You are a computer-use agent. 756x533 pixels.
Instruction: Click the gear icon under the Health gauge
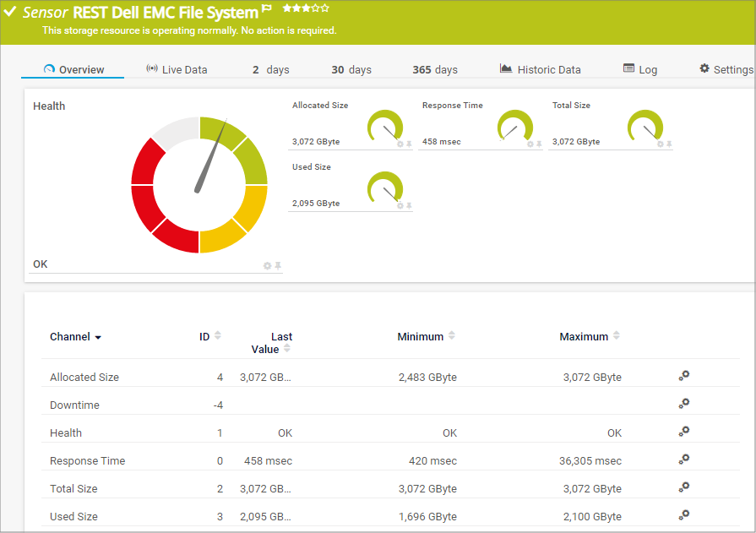(268, 266)
